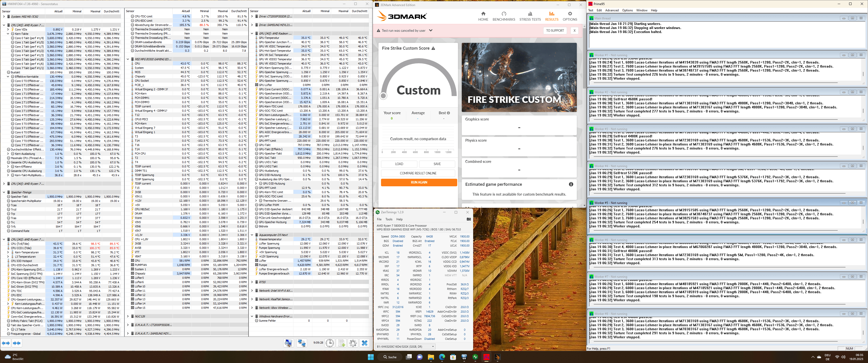The image size is (868, 363).
Task: Show hidden tray icons chevron
Action: [813, 357]
